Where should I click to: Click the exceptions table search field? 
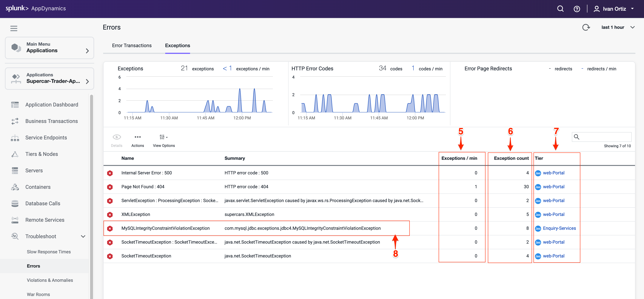tap(602, 137)
